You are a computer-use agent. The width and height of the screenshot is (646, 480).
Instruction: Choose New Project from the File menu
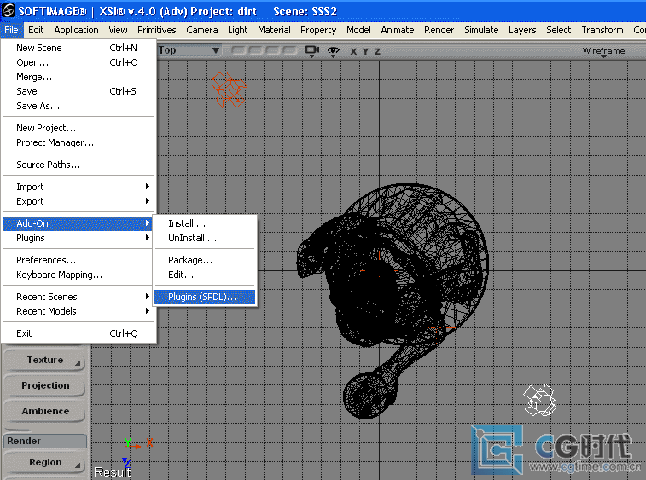click(78, 128)
